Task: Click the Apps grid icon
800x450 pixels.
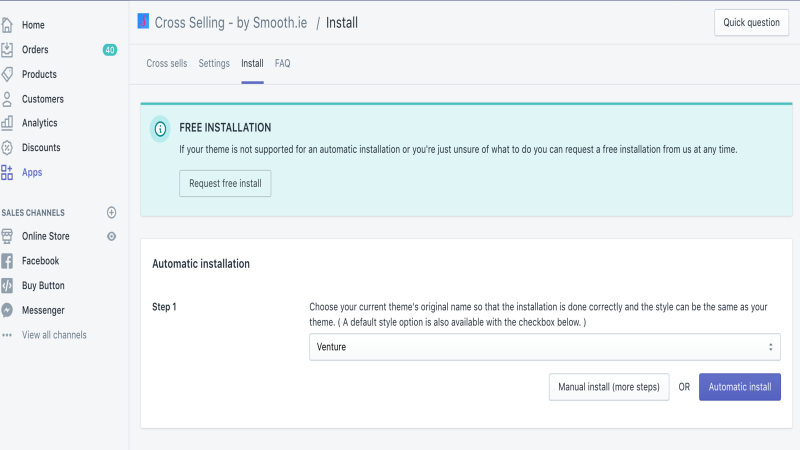Action: [x=7, y=172]
